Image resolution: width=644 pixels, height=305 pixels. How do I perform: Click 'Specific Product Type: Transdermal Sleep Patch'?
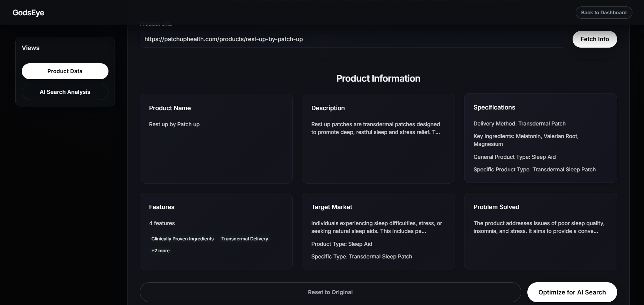534,170
